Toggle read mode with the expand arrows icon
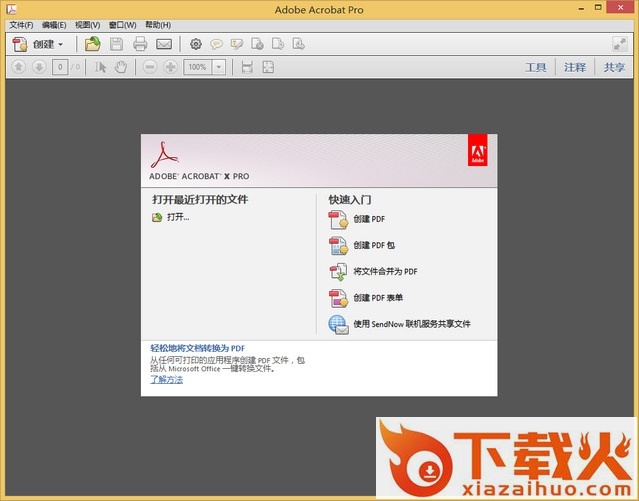Screen dimensions: 639x501 [x=620, y=44]
